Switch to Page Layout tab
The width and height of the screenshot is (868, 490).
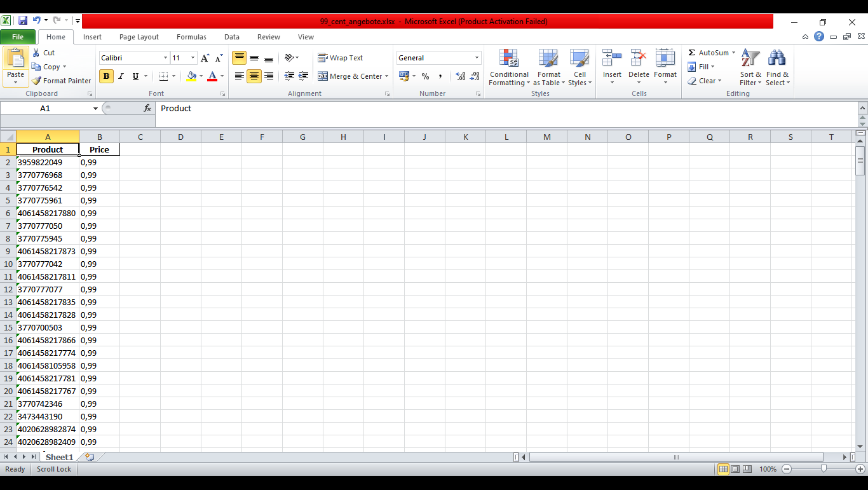click(139, 37)
